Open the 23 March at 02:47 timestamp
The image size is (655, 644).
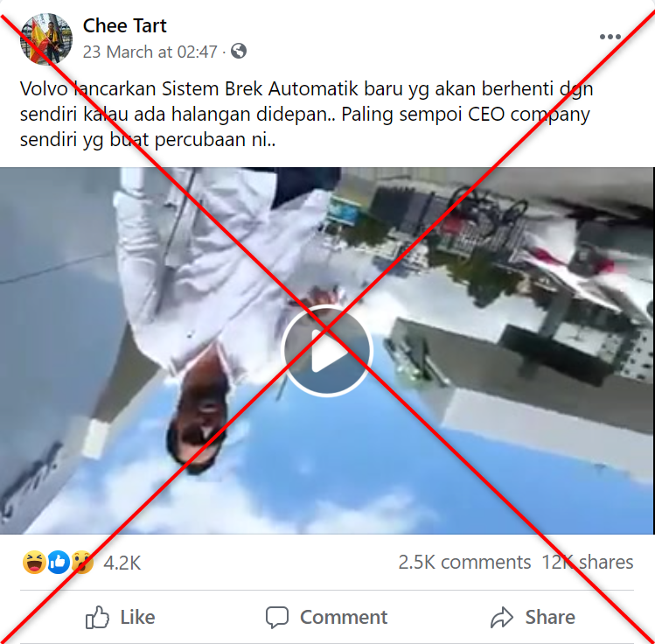pos(150,52)
